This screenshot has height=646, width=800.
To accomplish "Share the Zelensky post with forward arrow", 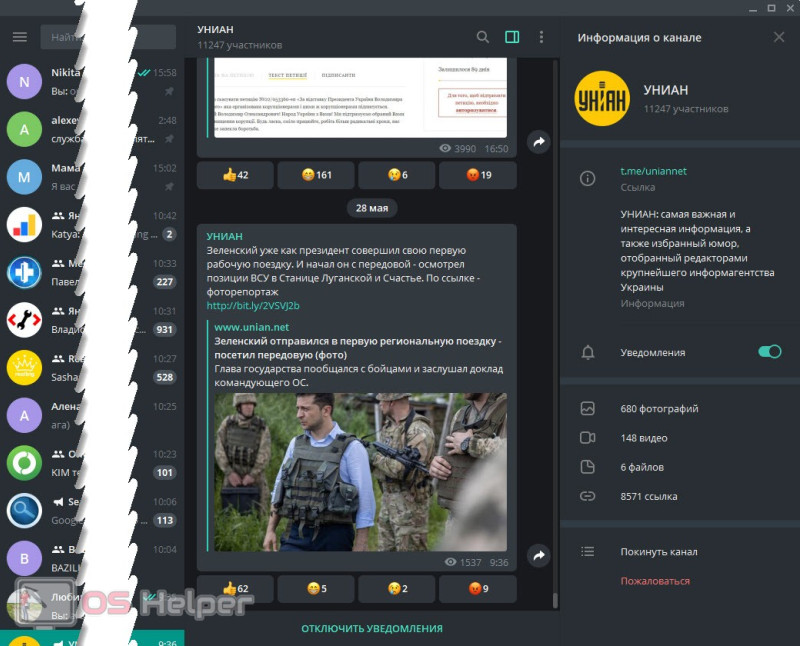I will pyautogui.click(x=538, y=555).
